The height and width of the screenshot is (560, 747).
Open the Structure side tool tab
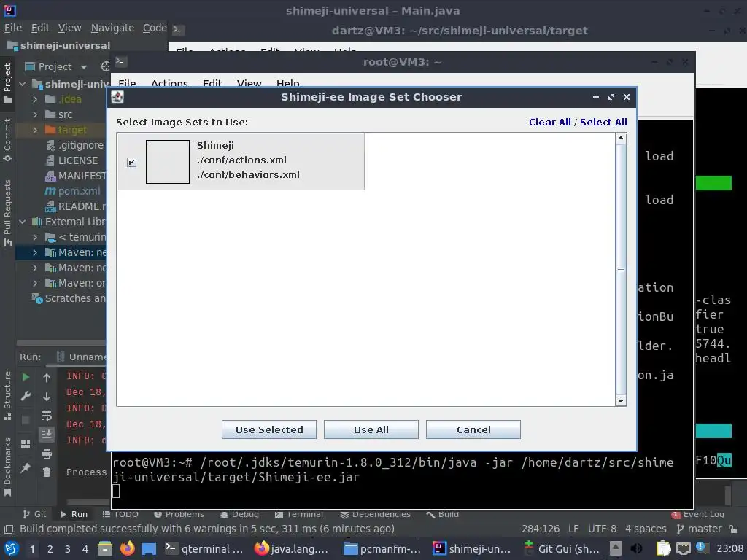coord(7,395)
